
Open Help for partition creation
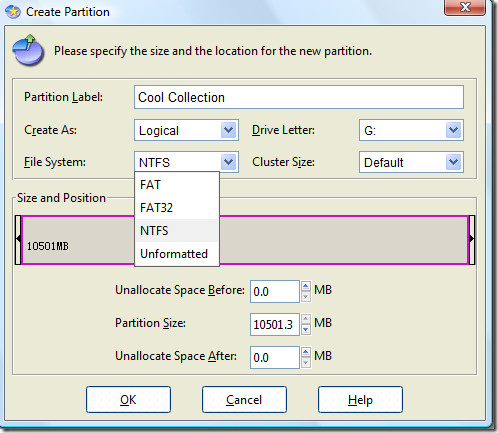coord(360,399)
